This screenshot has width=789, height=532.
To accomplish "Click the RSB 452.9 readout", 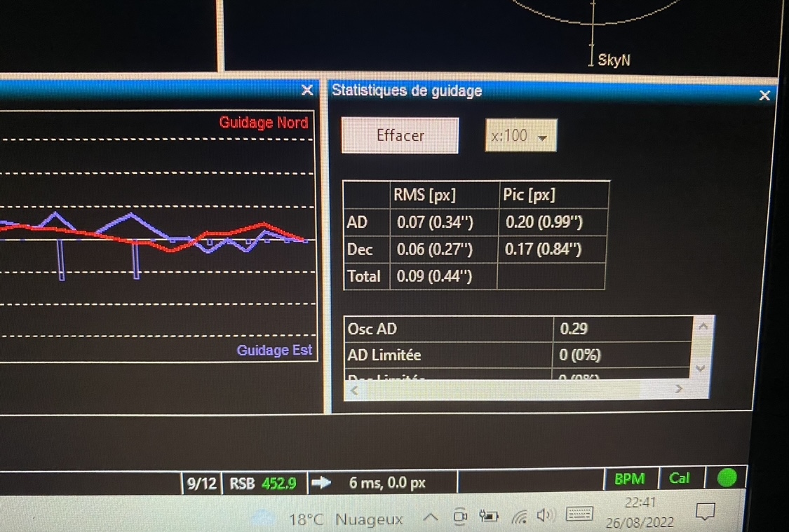I will click(263, 484).
